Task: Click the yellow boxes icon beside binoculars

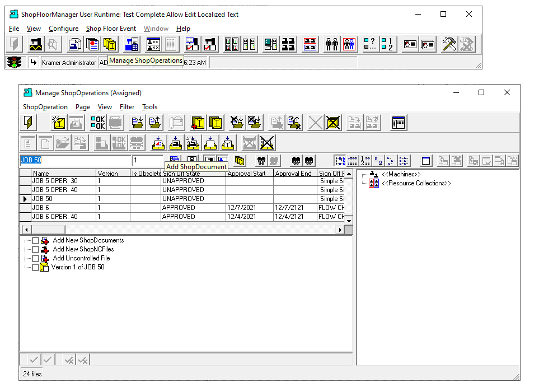Action: point(240,160)
